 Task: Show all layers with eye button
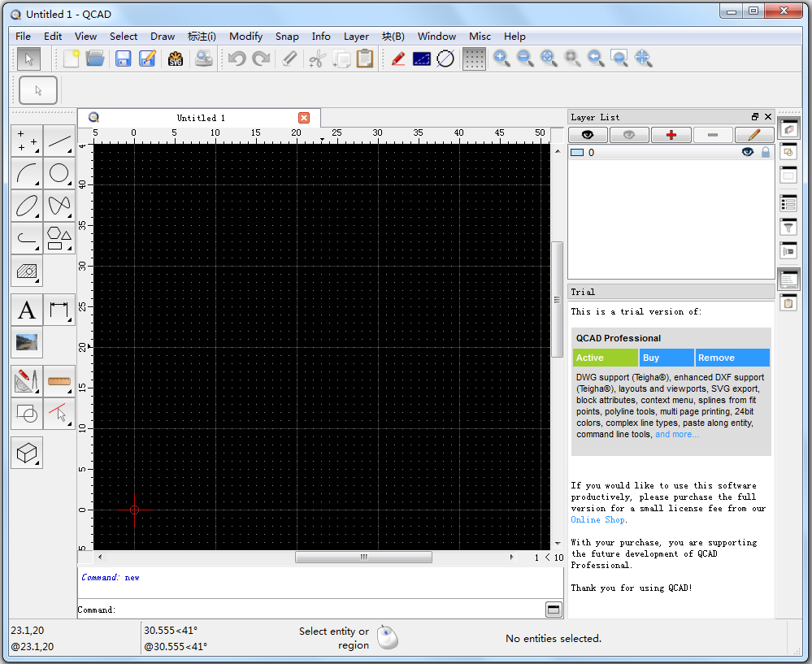588,135
